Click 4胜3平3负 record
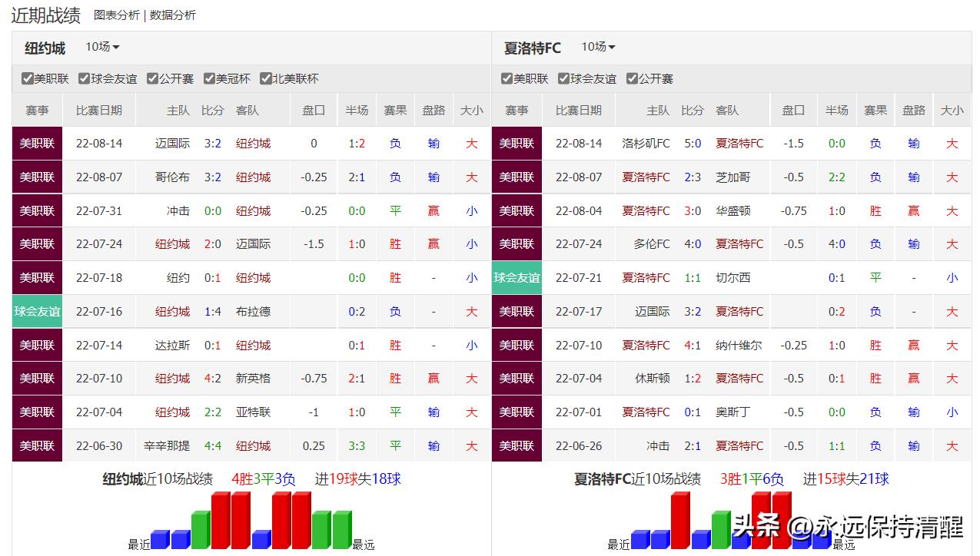This screenshot has width=980, height=556. tap(264, 479)
